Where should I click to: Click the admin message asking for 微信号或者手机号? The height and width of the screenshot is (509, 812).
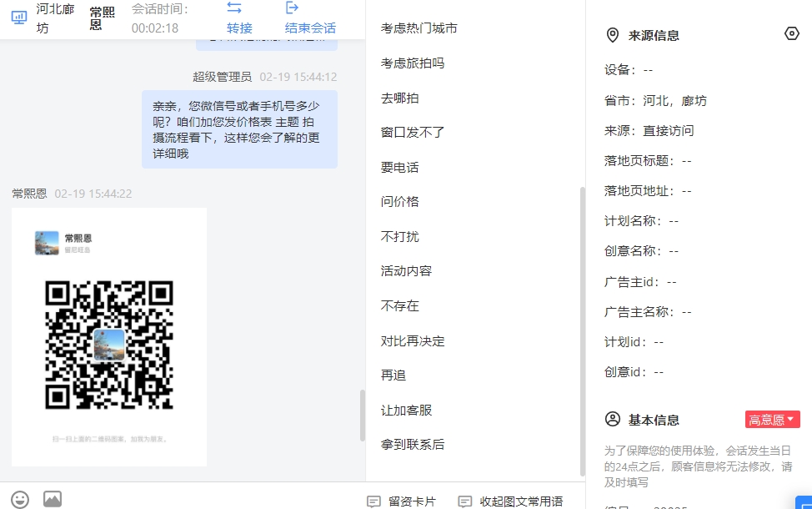(x=240, y=129)
